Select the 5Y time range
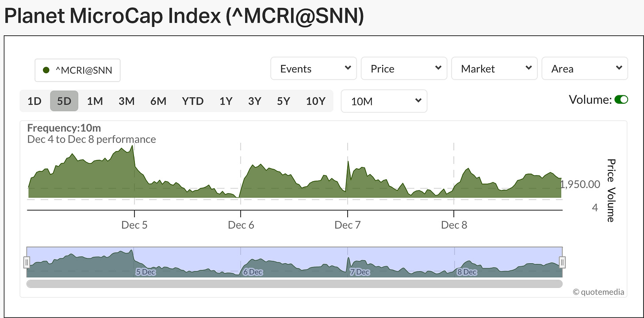Screen dimensions: 644x318 [x=284, y=101]
